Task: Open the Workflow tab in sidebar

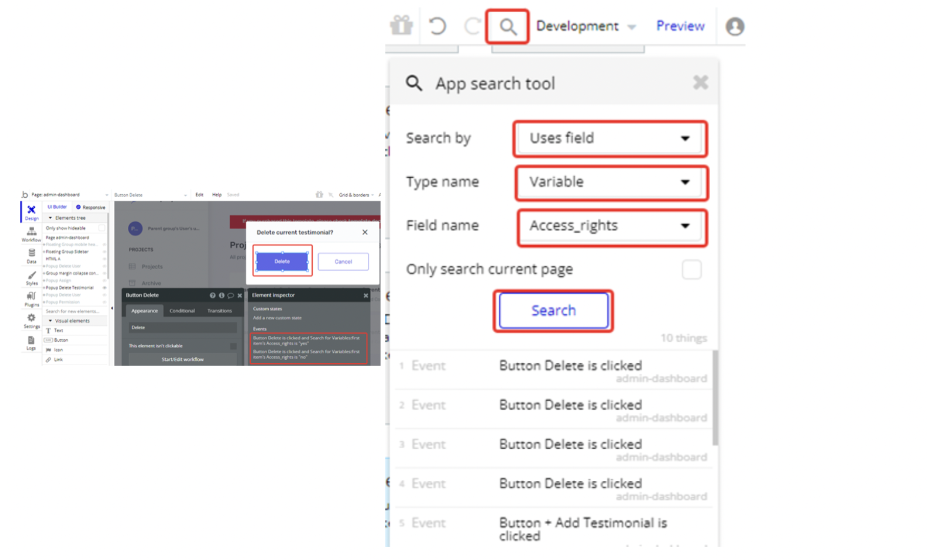Action: click(x=31, y=234)
